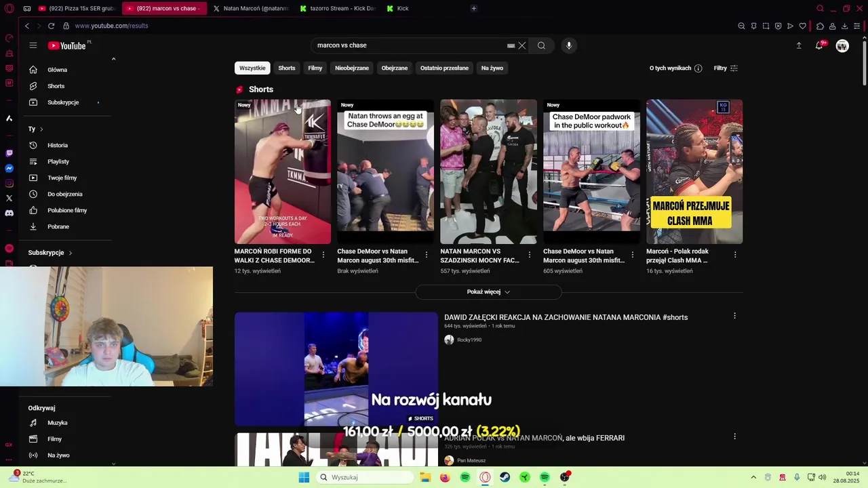Open 'Playlisty' in sidebar

65,161
